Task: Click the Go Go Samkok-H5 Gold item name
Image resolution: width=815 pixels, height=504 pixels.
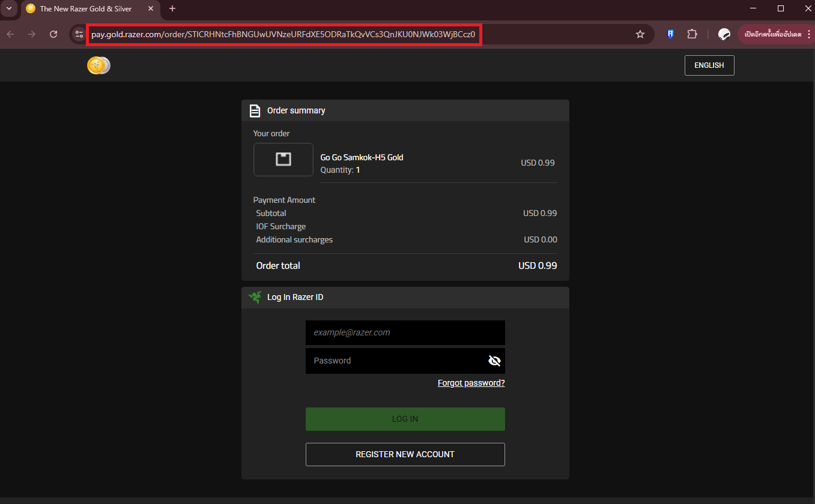Action: tap(362, 157)
